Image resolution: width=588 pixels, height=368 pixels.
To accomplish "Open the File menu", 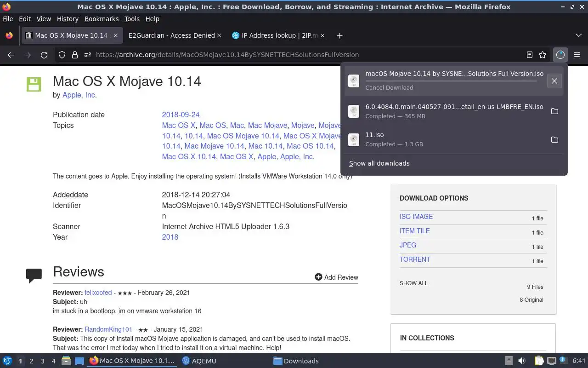I will 8,19.
